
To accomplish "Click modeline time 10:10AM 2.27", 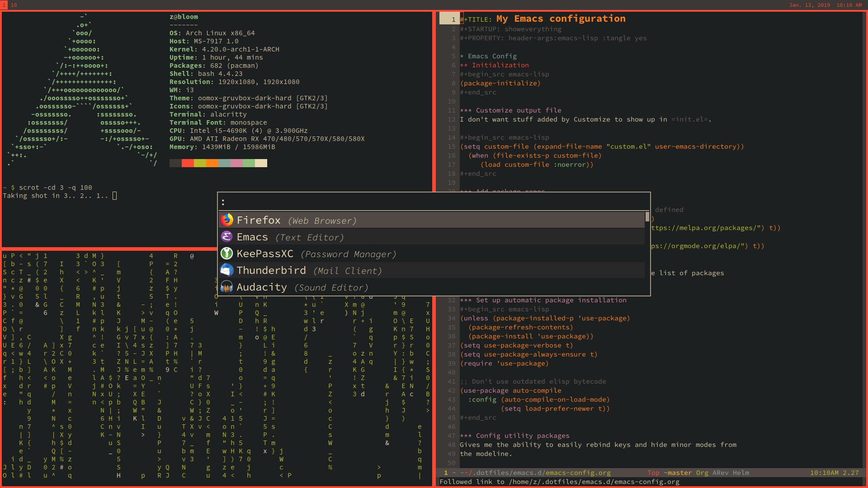I will (x=834, y=473).
